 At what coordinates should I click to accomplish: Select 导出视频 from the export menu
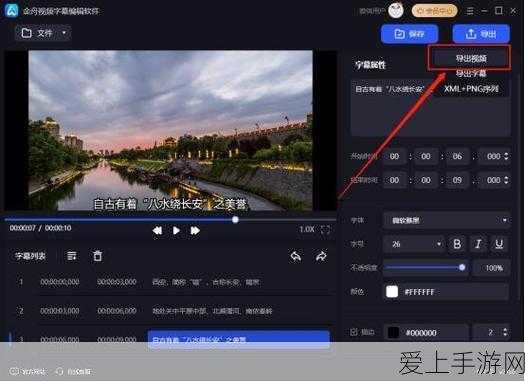pyautogui.click(x=471, y=59)
